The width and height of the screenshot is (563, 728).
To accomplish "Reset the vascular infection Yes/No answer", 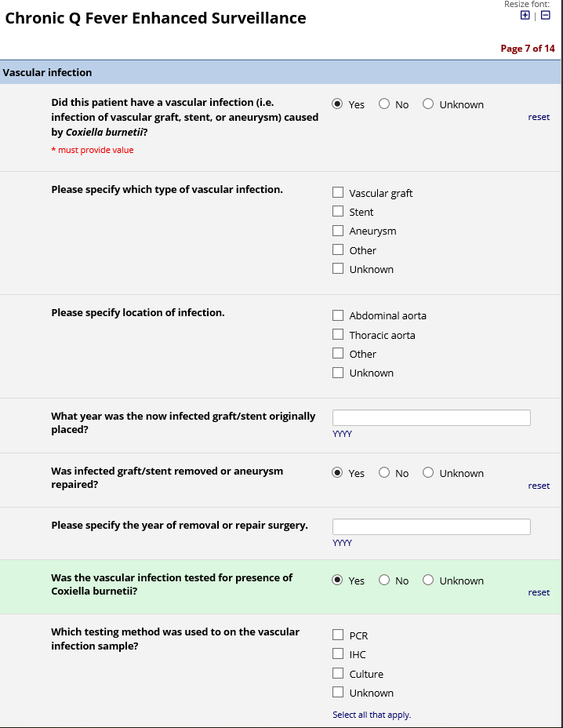I will pyautogui.click(x=539, y=117).
